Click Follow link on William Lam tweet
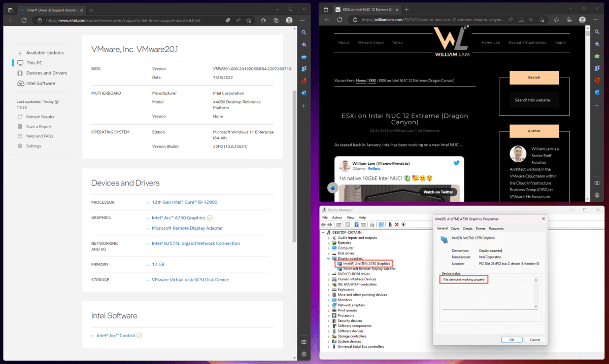This screenshot has height=364, width=609. [374, 168]
